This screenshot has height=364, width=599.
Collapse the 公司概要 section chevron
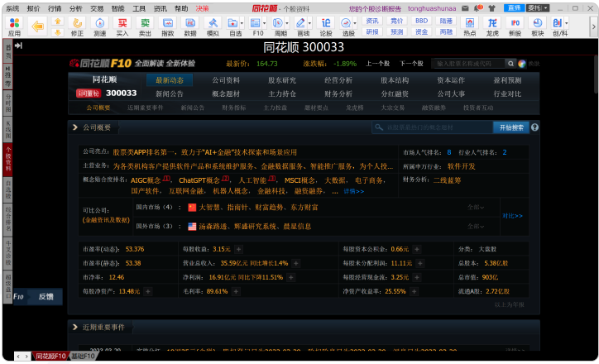tap(74, 127)
